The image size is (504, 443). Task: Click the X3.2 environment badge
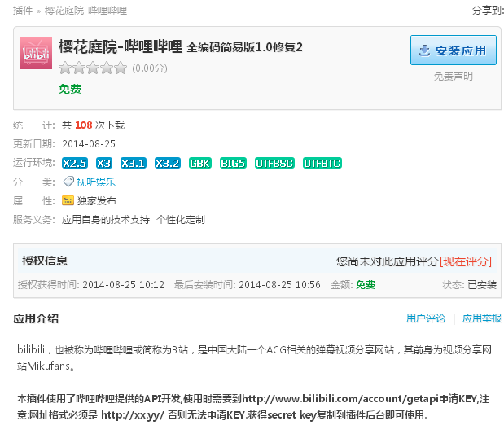[168, 163]
